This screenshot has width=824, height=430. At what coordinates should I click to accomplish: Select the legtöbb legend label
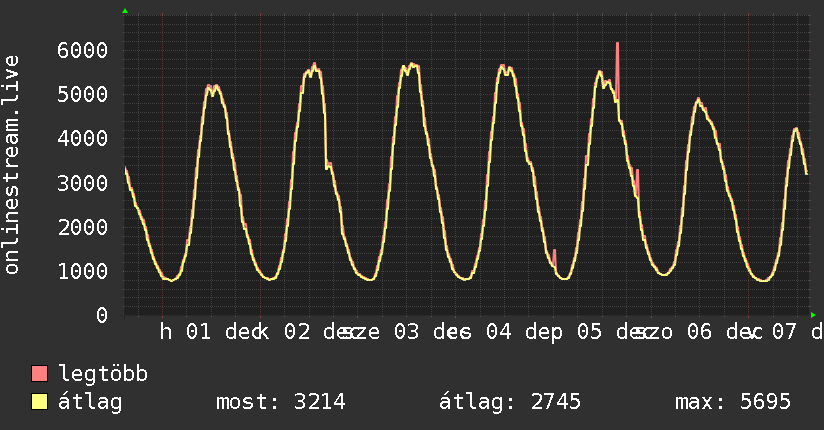[x=103, y=375]
